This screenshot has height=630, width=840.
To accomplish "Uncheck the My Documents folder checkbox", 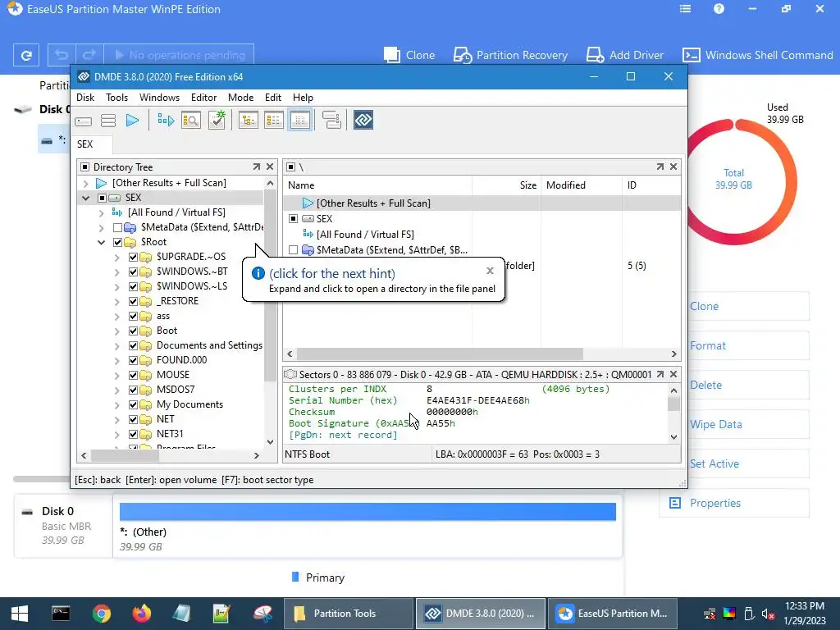I will [x=134, y=405].
